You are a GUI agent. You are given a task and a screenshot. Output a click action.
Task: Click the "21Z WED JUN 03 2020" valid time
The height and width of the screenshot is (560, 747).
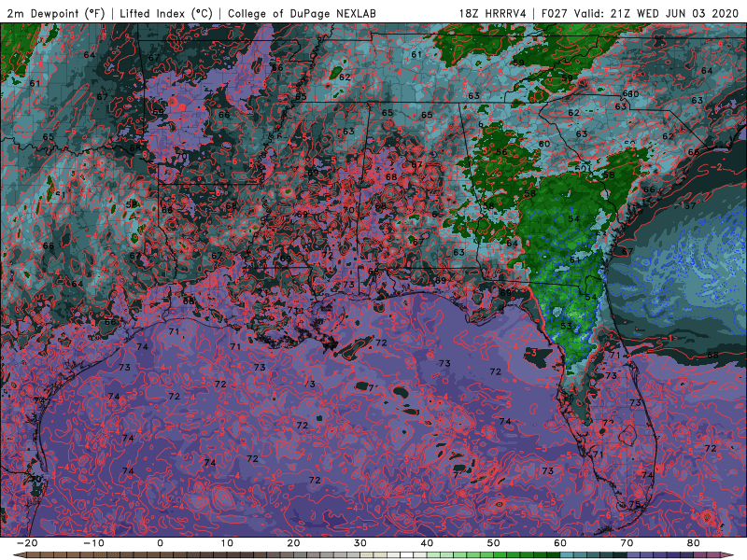point(674,13)
